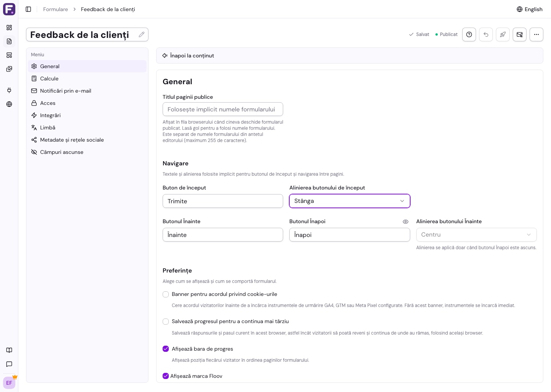The image size is (551, 392).
Task: Click Butonul Înapoi text field
Action: tap(350, 235)
